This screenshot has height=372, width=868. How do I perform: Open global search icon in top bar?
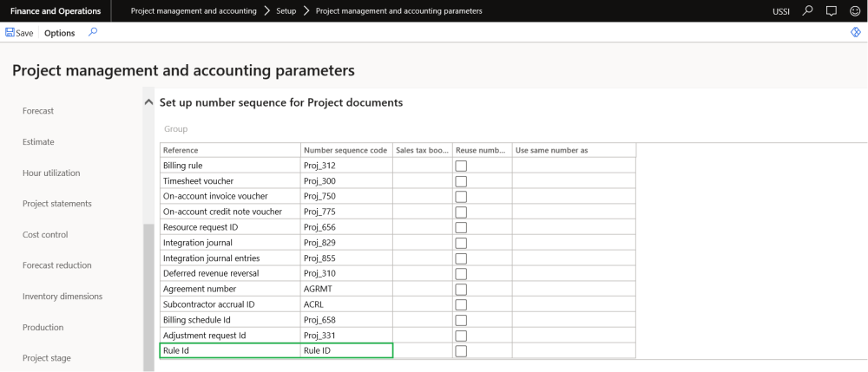pyautogui.click(x=808, y=11)
